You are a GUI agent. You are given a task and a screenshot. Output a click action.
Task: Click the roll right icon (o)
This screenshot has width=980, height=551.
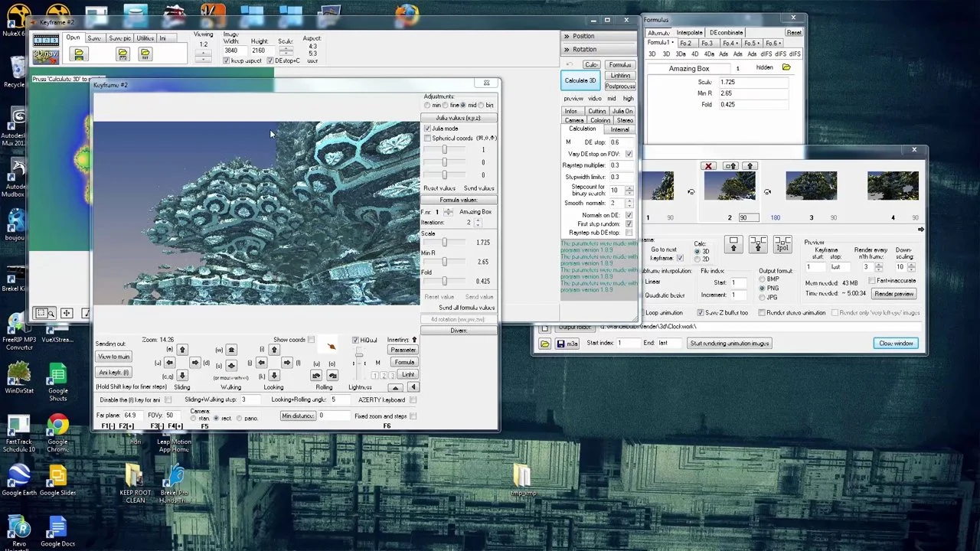click(x=332, y=376)
